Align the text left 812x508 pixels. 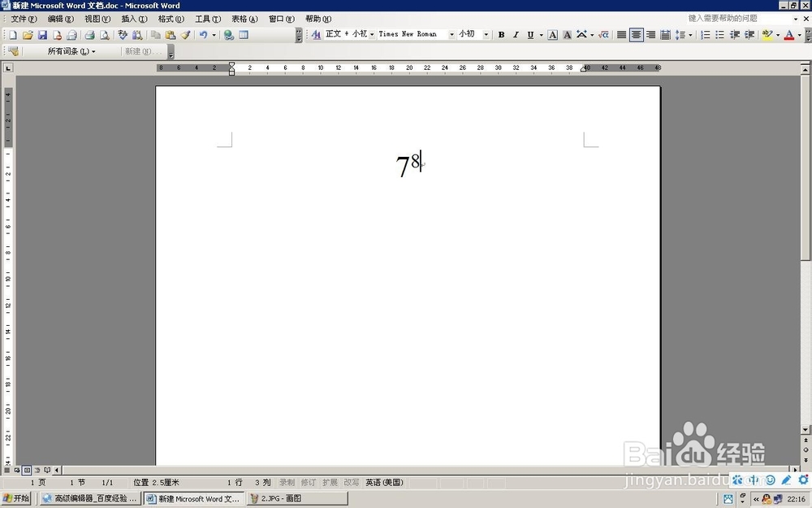click(621, 35)
